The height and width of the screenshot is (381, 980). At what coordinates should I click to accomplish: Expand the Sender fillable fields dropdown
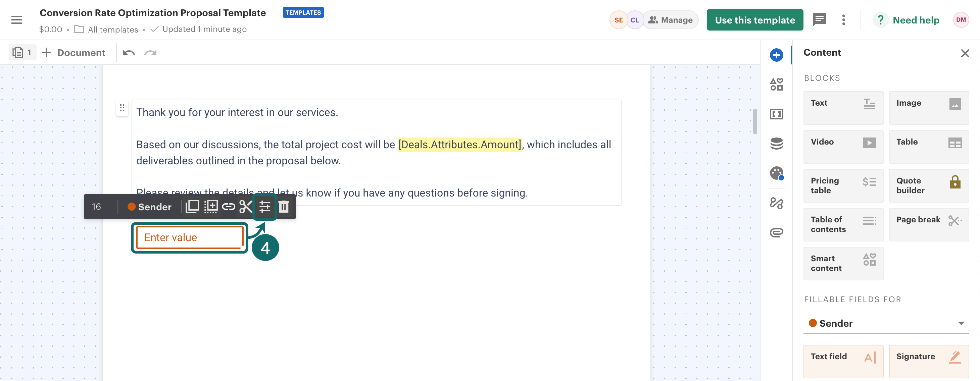pos(886,323)
